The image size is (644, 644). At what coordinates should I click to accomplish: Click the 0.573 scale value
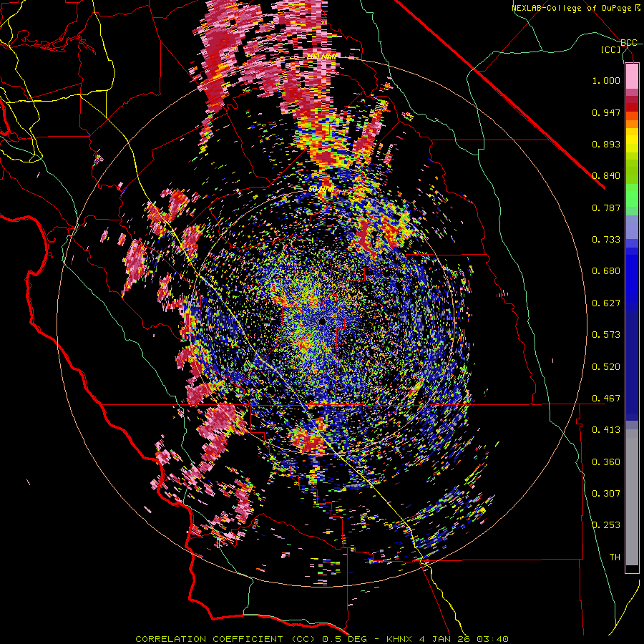click(x=606, y=335)
